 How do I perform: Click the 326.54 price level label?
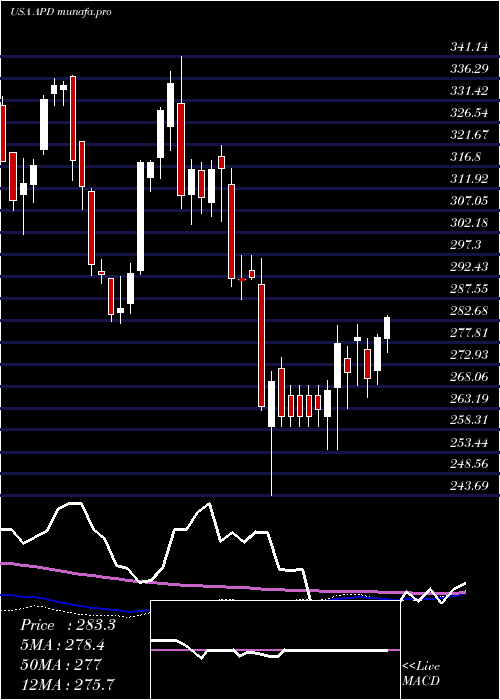(x=469, y=112)
